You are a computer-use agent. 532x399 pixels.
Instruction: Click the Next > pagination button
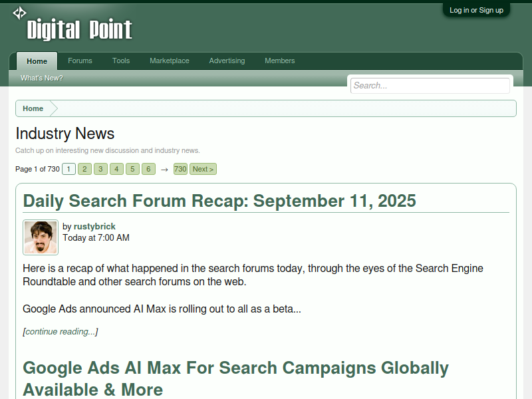[203, 169]
